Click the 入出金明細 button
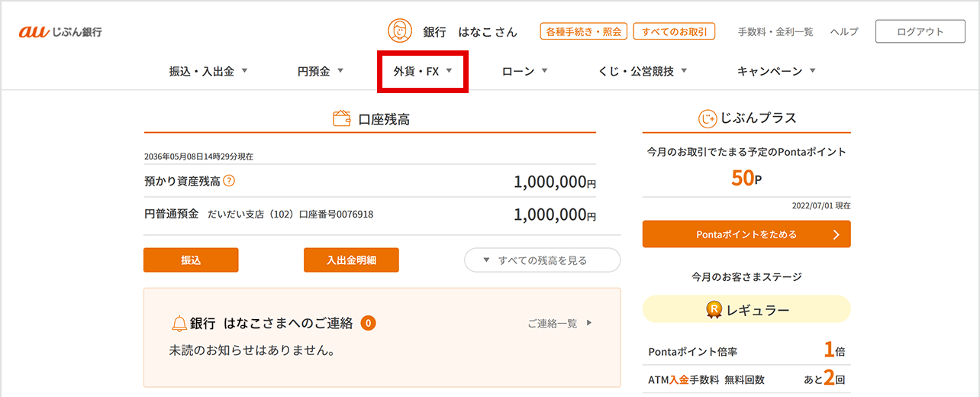The width and height of the screenshot is (980, 397). [x=351, y=260]
